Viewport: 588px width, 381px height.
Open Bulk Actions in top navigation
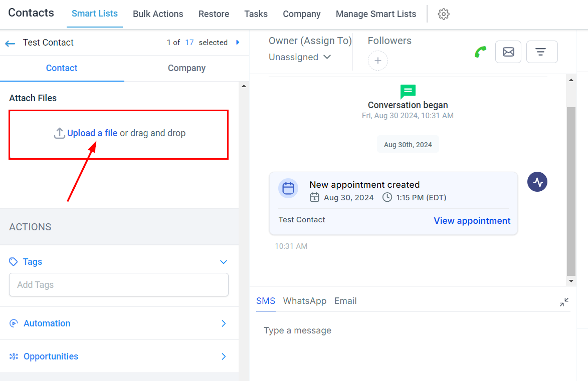point(158,14)
